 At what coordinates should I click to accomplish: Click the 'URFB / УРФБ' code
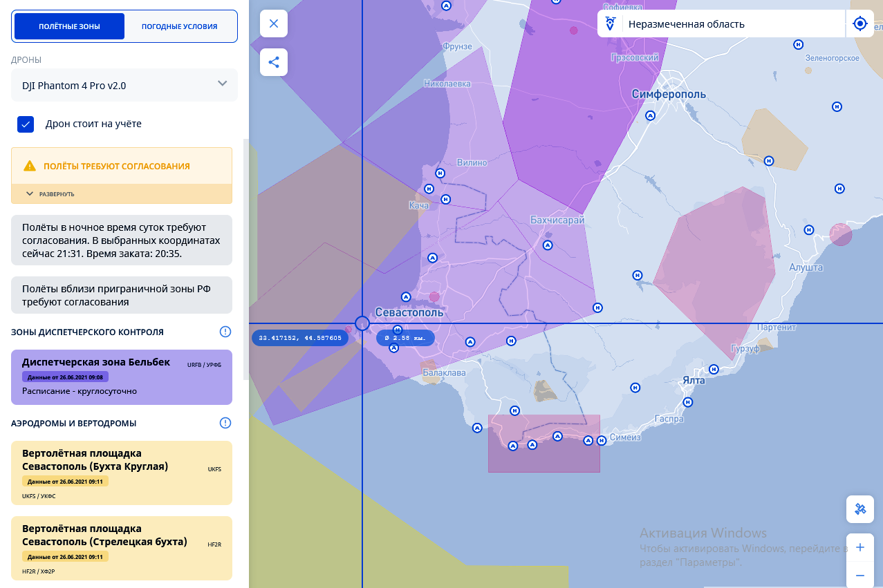[x=204, y=364]
